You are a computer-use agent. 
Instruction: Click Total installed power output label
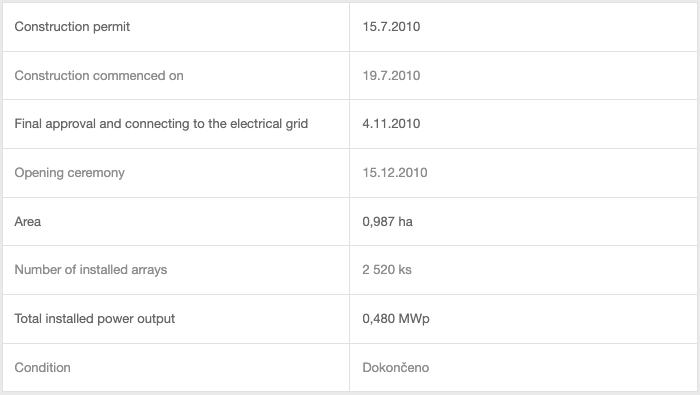[x=95, y=319]
